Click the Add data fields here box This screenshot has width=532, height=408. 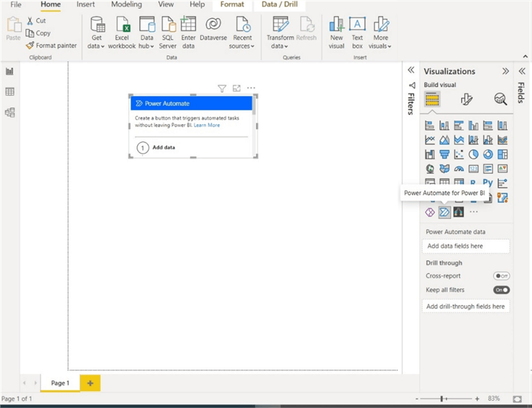click(466, 246)
